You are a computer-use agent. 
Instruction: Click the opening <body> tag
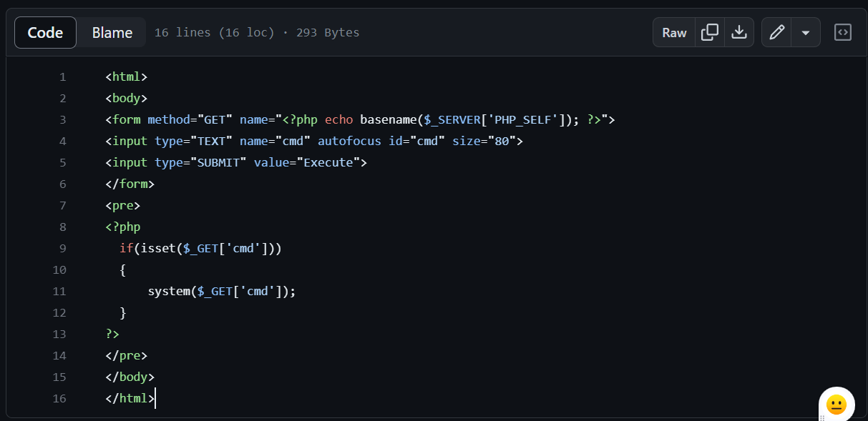[x=127, y=98]
